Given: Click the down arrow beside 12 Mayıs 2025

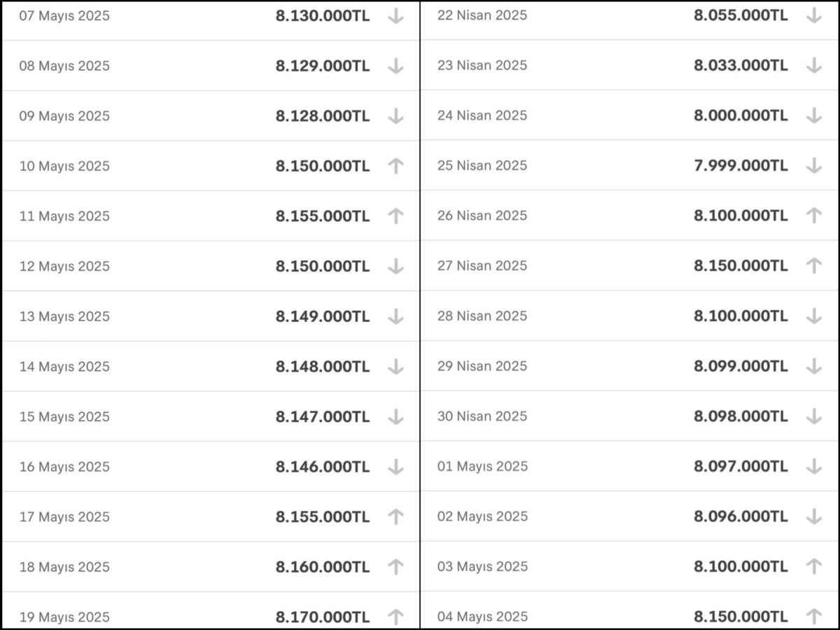Looking at the screenshot, I should point(395,267).
